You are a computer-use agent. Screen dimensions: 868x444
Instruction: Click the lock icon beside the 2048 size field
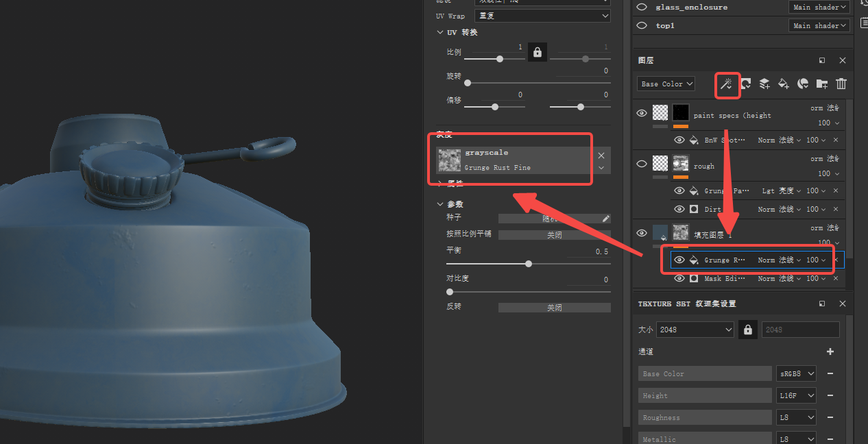[747, 329]
